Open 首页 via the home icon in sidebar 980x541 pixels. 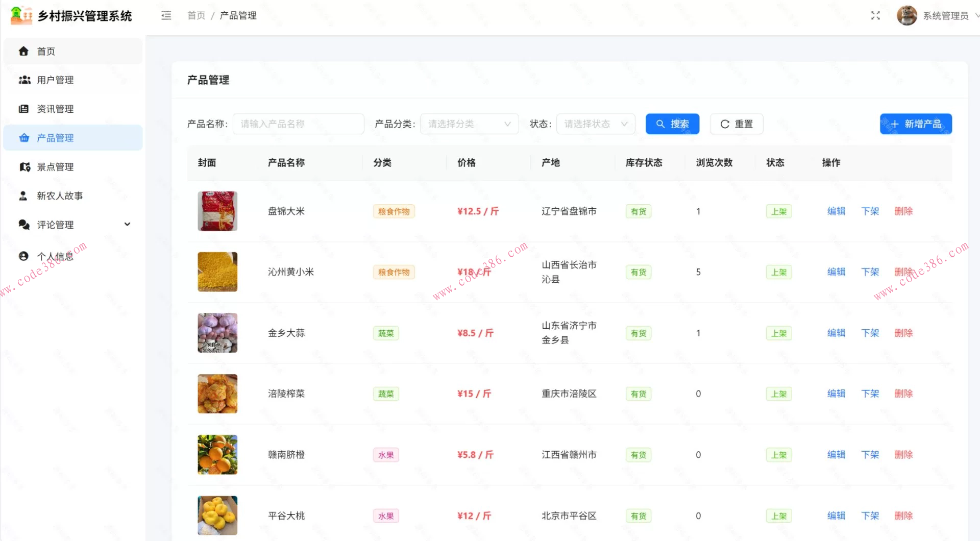coord(23,51)
